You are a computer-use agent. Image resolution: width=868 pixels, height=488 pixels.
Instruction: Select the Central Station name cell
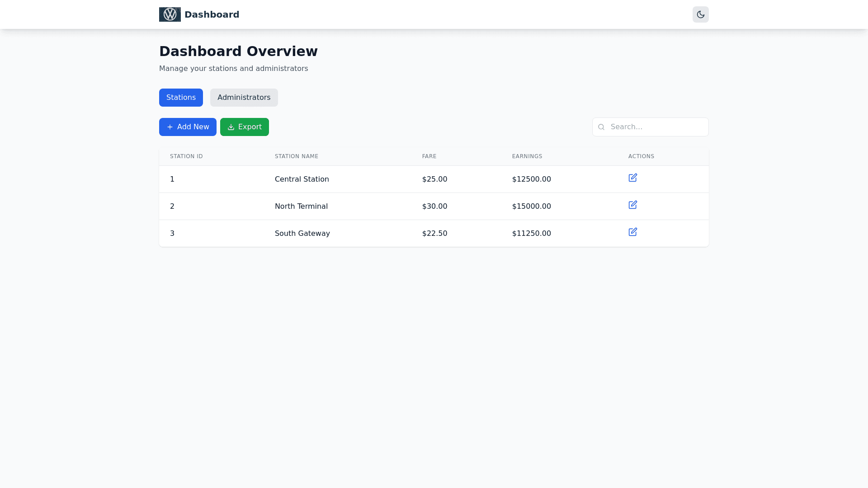point(302,179)
